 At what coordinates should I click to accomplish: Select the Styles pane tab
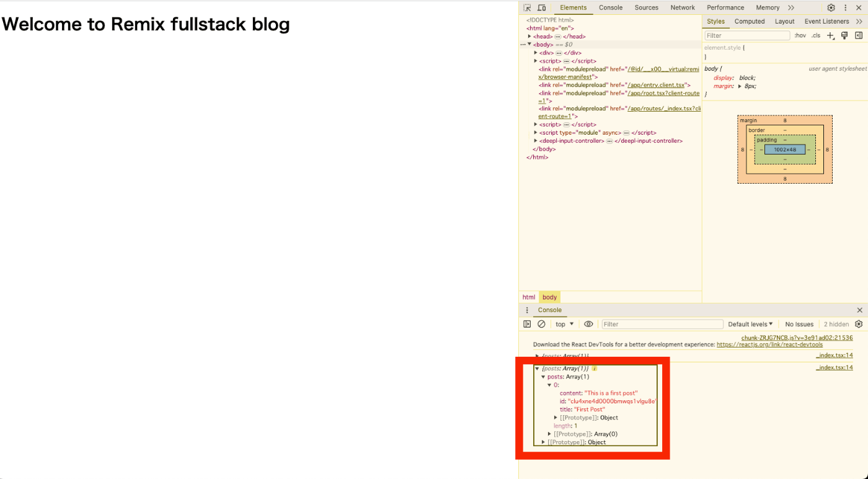pyautogui.click(x=715, y=21)
